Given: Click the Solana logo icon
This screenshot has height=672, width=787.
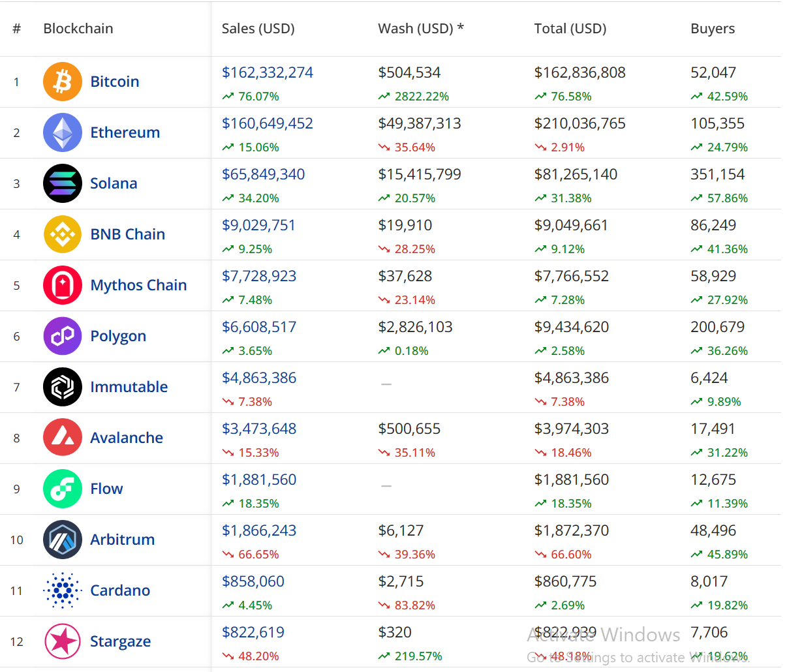Looking at the screenshot, I should (63, 183).
